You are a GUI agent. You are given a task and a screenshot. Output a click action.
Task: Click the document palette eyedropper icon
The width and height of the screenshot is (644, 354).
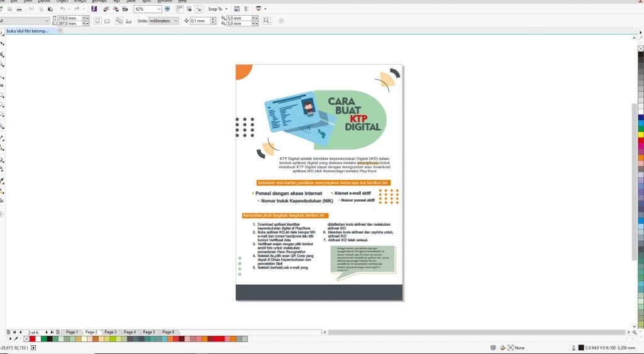pos(16,339)
